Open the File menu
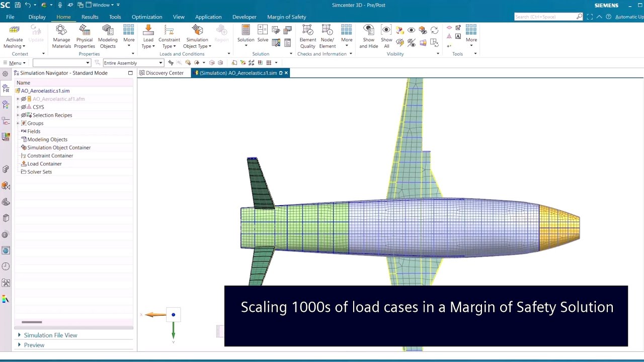644x362 pixels. [x=10, y=17]
